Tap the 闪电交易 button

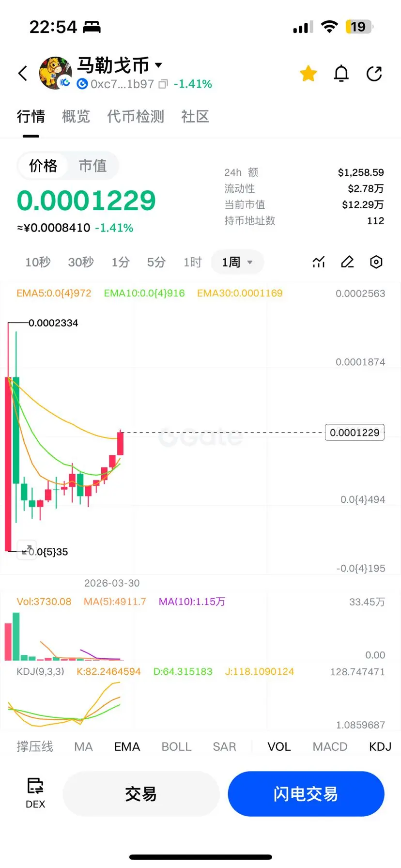tap(306, 794)
